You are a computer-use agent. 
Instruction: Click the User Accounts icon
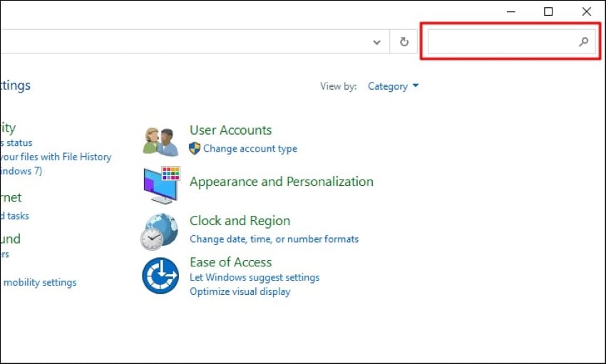[160, 142]
